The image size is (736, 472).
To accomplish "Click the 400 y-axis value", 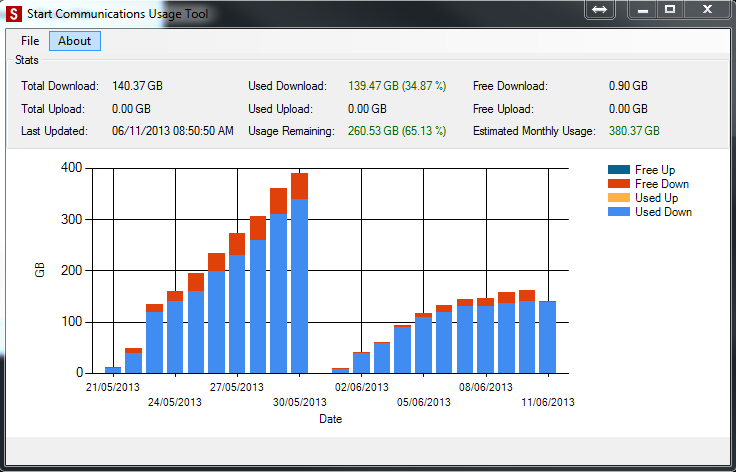I will [x=71, y=167].
